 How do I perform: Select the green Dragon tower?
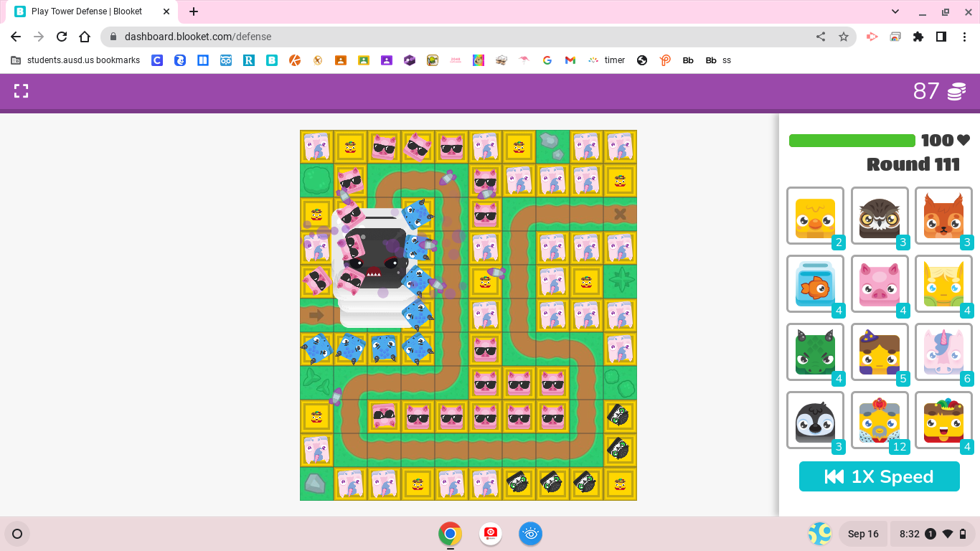[815, 351]
